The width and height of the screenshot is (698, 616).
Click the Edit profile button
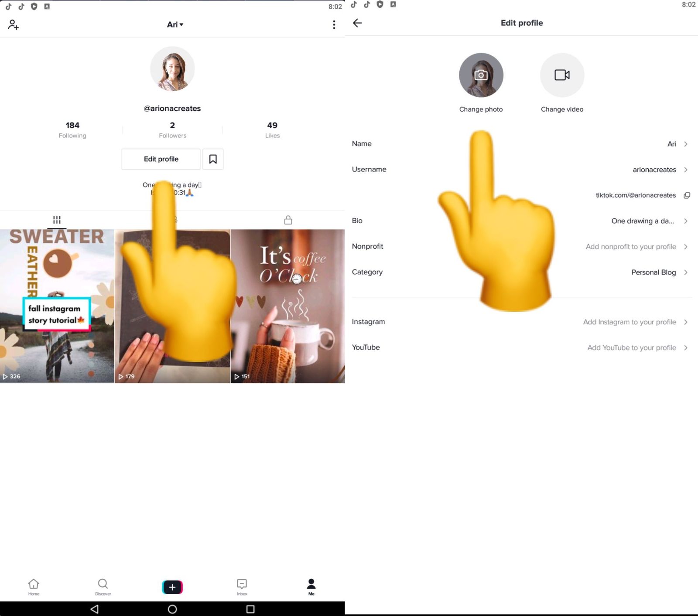click(161, 159)
